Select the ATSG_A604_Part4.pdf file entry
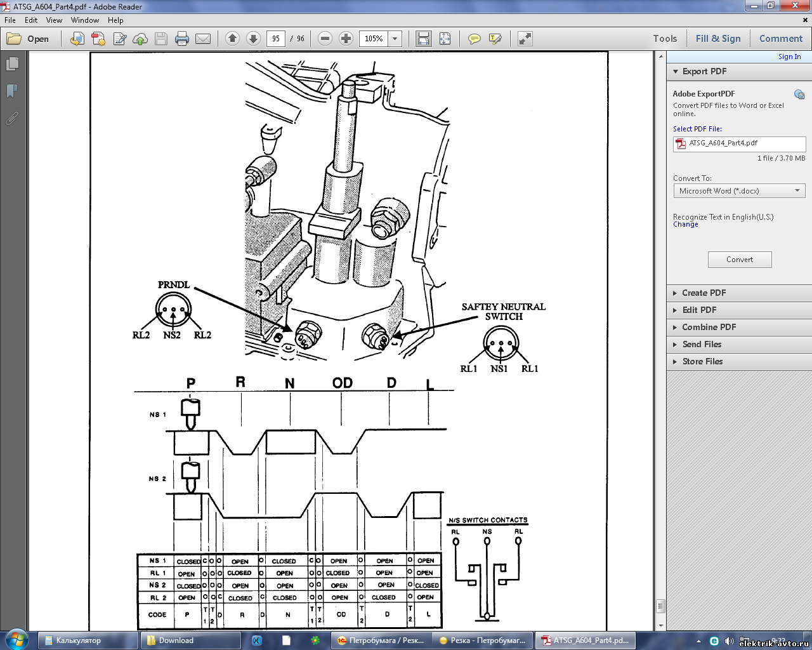Screen dimensions: 812x650 pos(739,143)
